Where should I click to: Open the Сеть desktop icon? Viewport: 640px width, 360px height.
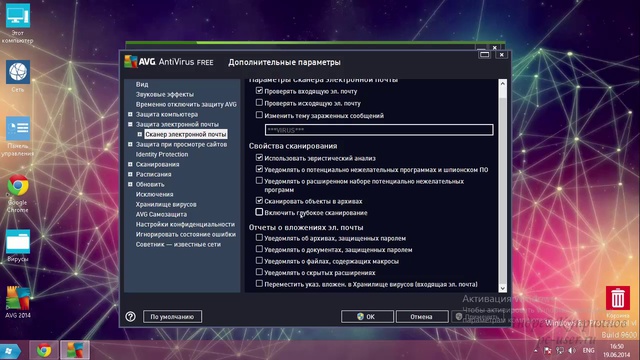tap(18, 76)
